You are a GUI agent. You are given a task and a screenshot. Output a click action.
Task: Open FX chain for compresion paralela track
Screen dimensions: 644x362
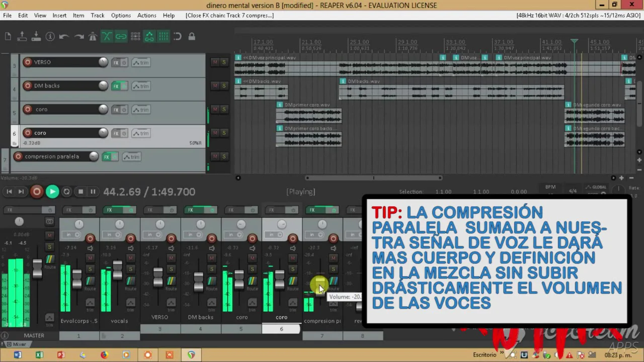point(107,157)
